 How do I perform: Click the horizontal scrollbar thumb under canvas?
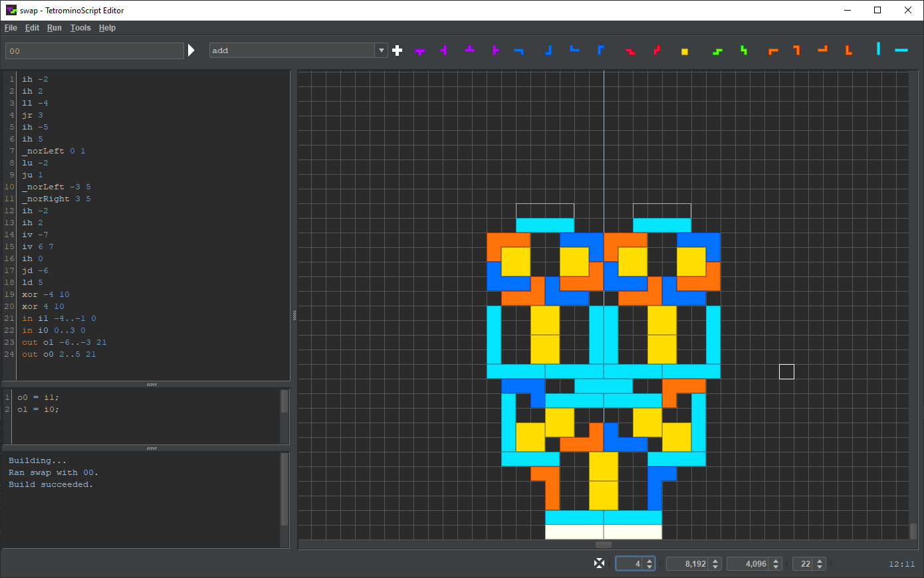[604, 545]
